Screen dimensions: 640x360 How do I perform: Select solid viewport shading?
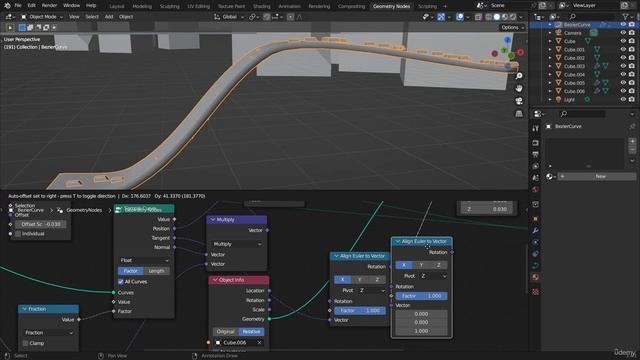pyautogui.click(x=497, y=17)
